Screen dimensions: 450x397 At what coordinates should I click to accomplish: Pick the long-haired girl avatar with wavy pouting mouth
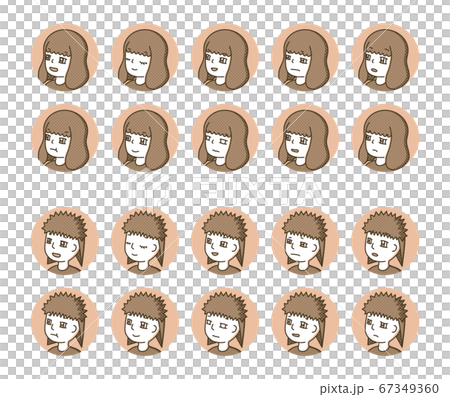point(65,138)
